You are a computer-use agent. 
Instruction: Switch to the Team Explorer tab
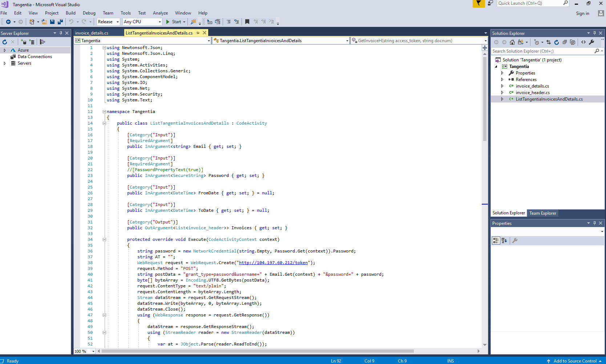pos(543,213)
